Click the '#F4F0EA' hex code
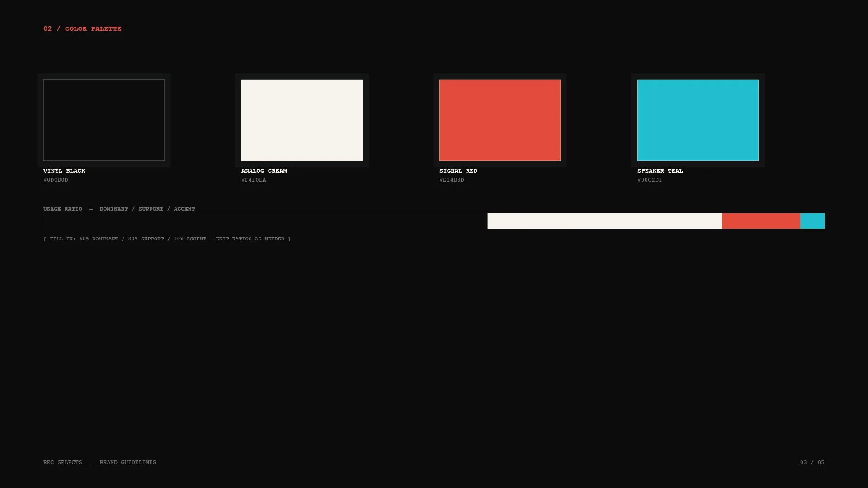Image resolution: width=868 pixels, height=488 pixels. (x=254, y=180)
